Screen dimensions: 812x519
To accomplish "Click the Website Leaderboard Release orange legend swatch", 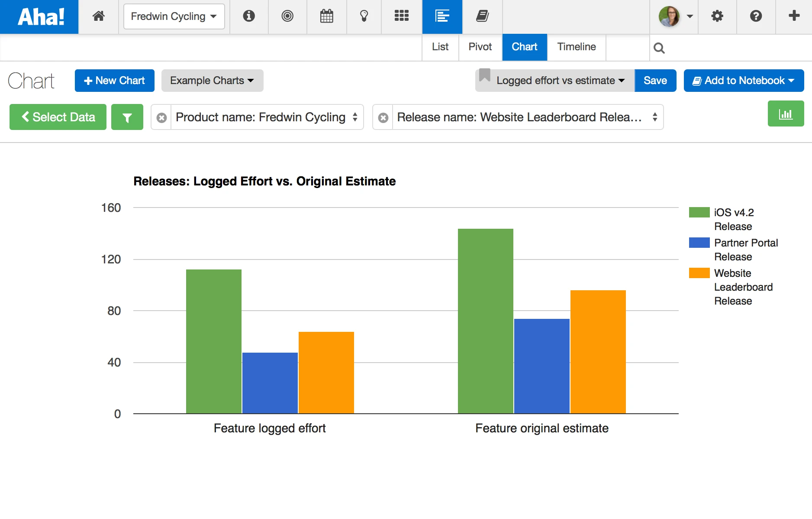I will tap(699, 273).
